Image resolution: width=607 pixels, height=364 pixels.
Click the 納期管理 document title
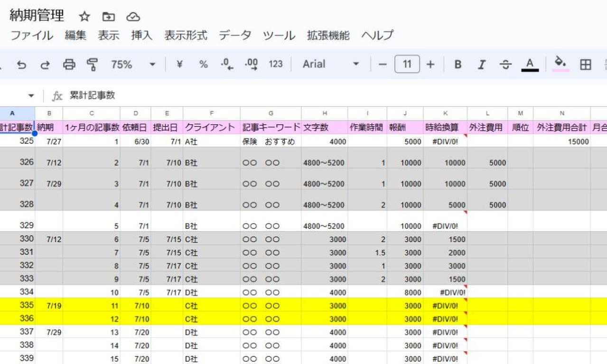click(37, 16)
